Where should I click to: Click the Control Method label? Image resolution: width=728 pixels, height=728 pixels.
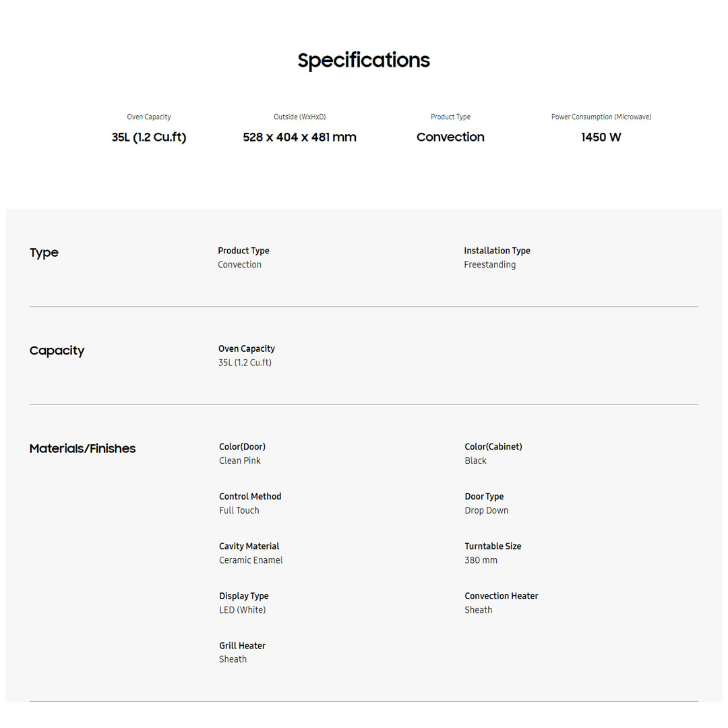(250, 497)
